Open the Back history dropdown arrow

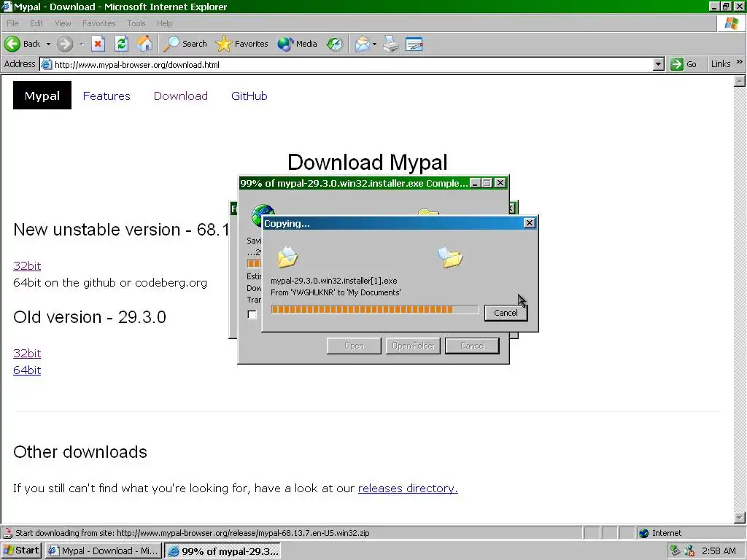[x=48, y=44]
